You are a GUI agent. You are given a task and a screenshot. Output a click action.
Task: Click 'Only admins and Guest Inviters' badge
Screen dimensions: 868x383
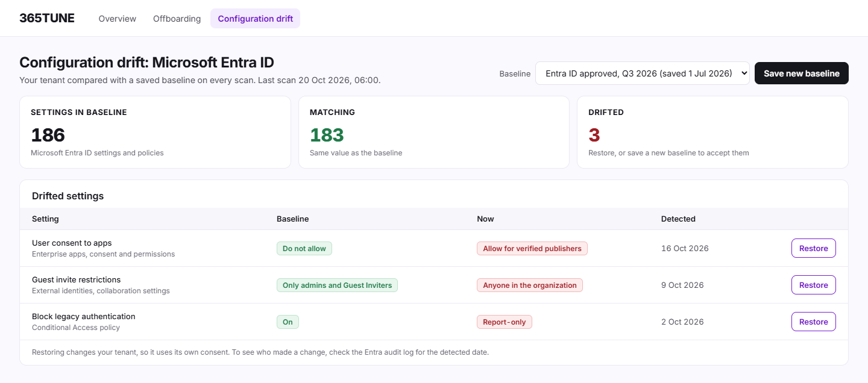(337, 285)
